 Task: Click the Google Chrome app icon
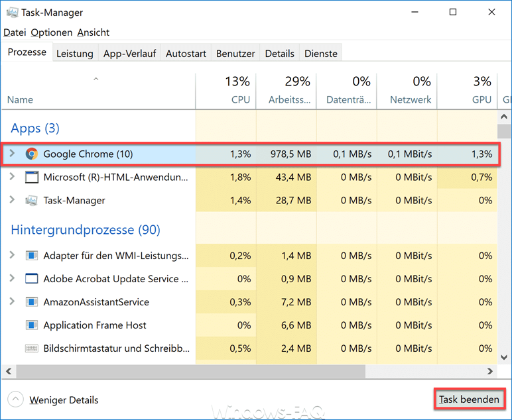click(x=32, y=154)
